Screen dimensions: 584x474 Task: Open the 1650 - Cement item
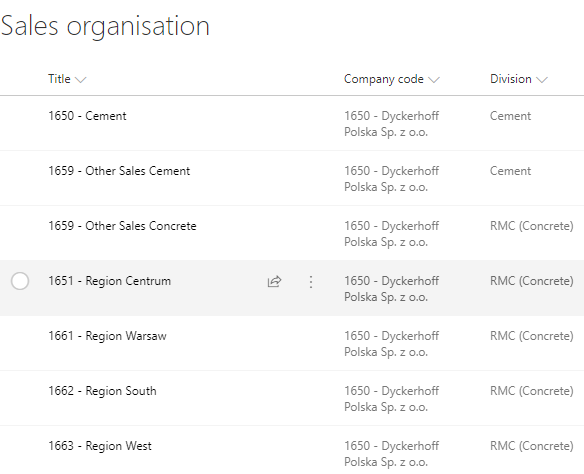tap(87, 116)
